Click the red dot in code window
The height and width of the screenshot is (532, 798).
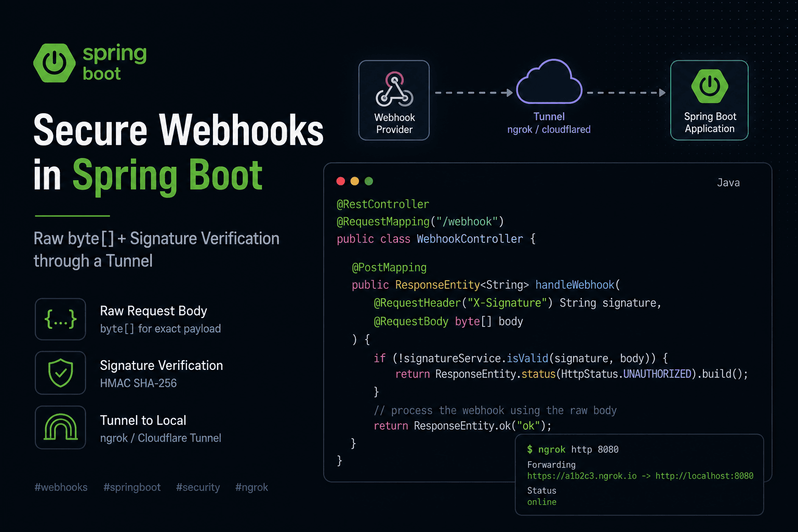click(341, 181)
